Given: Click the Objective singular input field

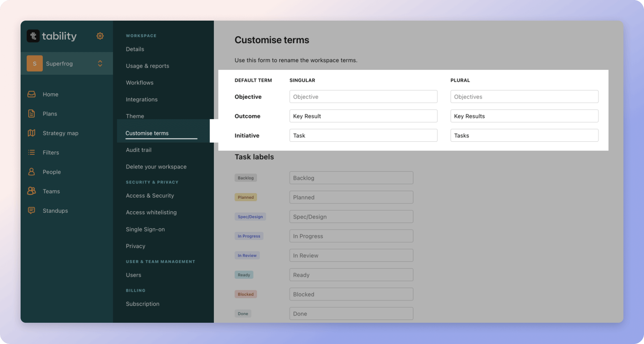Looking at the screenshot, I should 363,97.
